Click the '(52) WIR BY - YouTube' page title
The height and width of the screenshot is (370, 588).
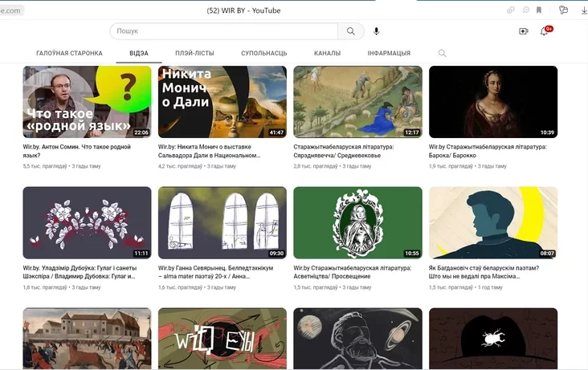(243, 10)
